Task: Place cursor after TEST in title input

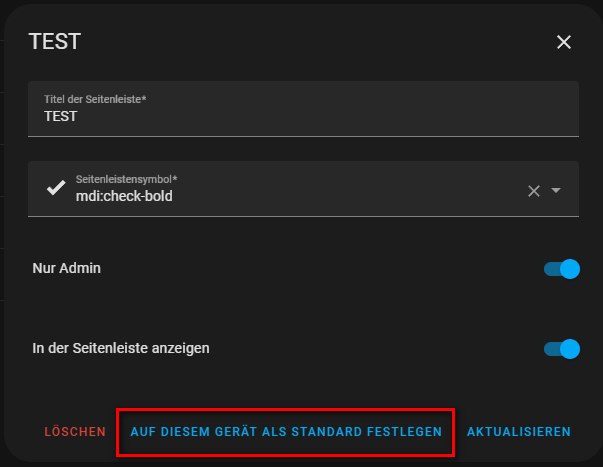Action: 80,116
